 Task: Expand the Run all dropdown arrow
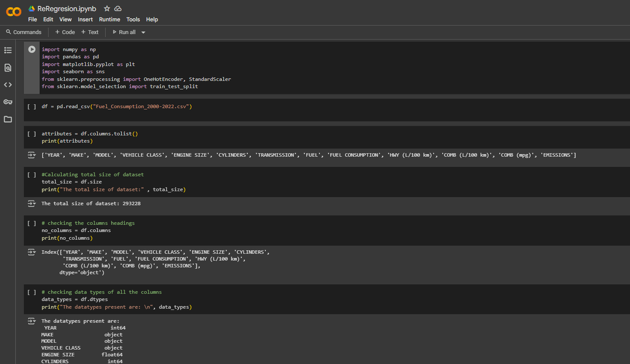click(x=143, y=33)
